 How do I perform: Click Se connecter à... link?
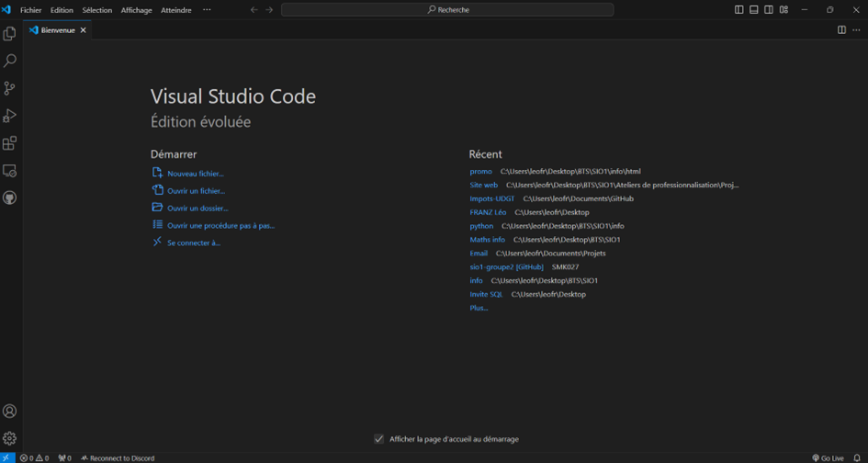click(194, 243)
